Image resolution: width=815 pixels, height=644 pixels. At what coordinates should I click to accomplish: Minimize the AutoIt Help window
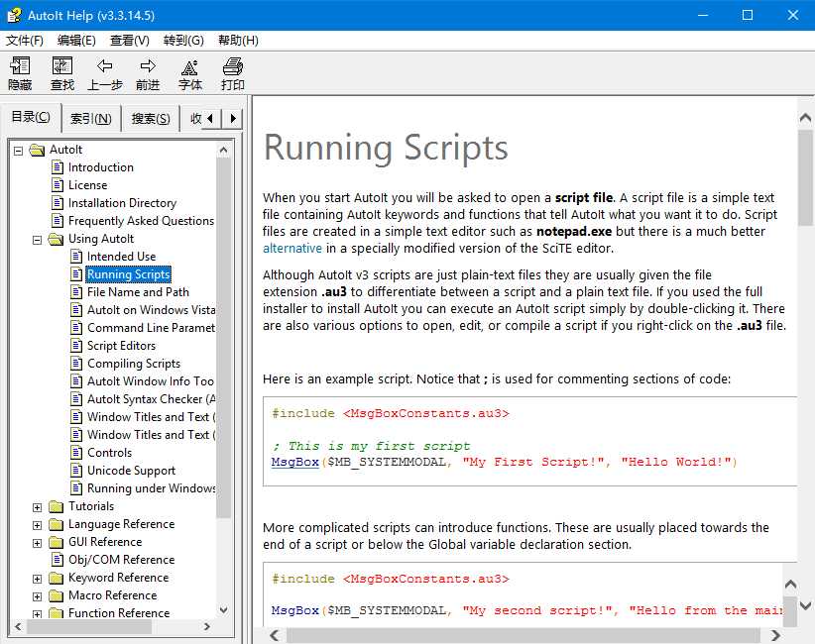point(703,15)
